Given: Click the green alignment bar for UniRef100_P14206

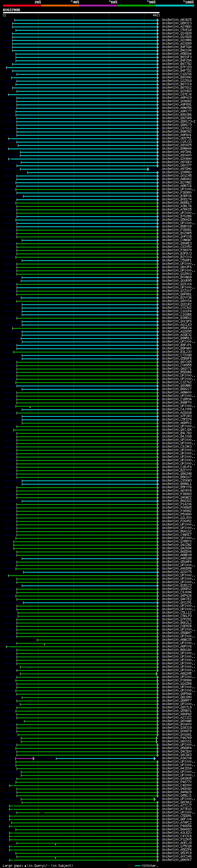Looking at the screenshot, I should (x=87, y=504).
